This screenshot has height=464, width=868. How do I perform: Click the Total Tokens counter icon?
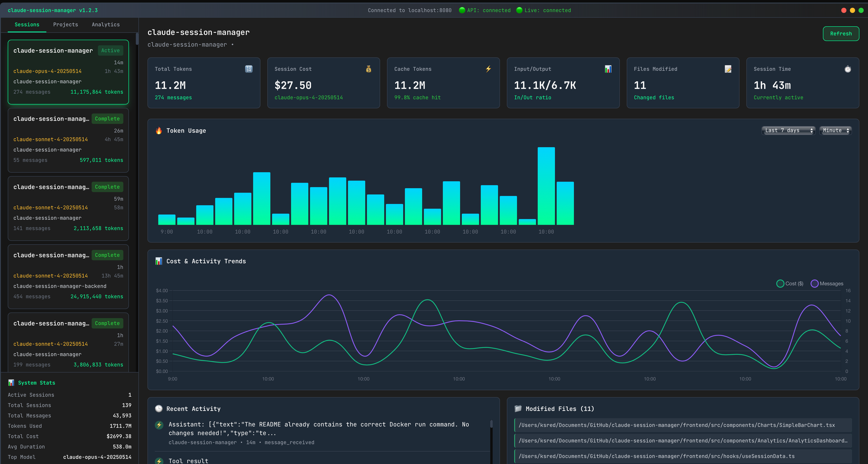point(249,69)
